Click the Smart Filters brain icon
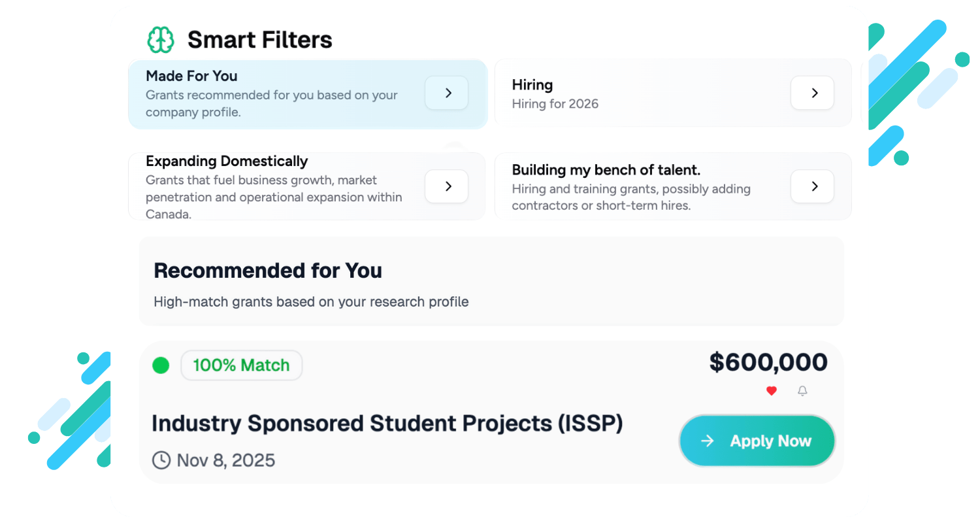Image resolution: width=980 pixels, height=523 pixels. (160, 40)
